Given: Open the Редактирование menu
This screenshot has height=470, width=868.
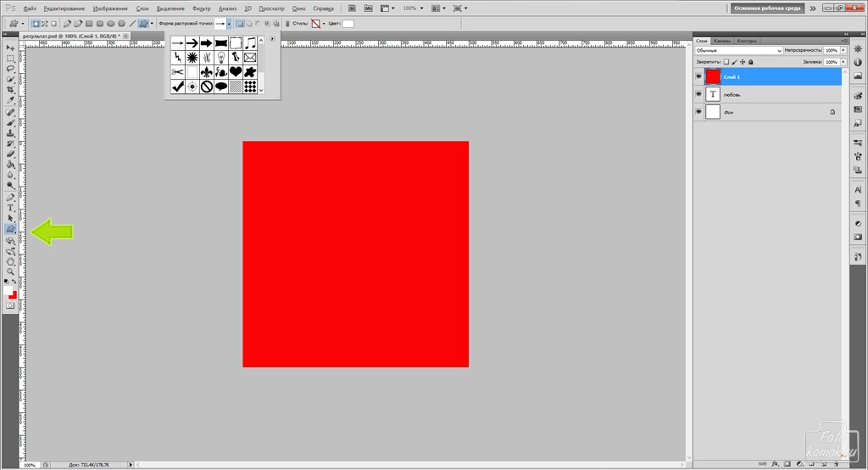Looking at the screenshot, I should (x=64, y=8).
